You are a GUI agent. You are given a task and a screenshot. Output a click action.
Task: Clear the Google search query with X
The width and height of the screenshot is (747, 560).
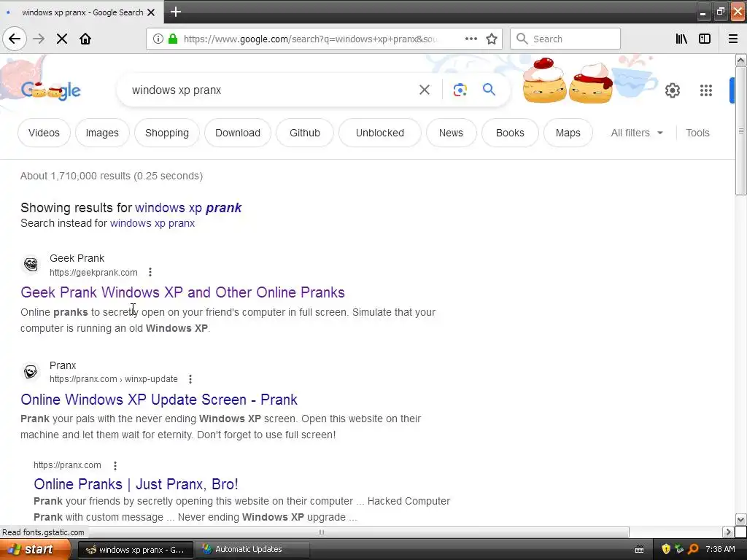pyautogui.click(x=424, y=90)
